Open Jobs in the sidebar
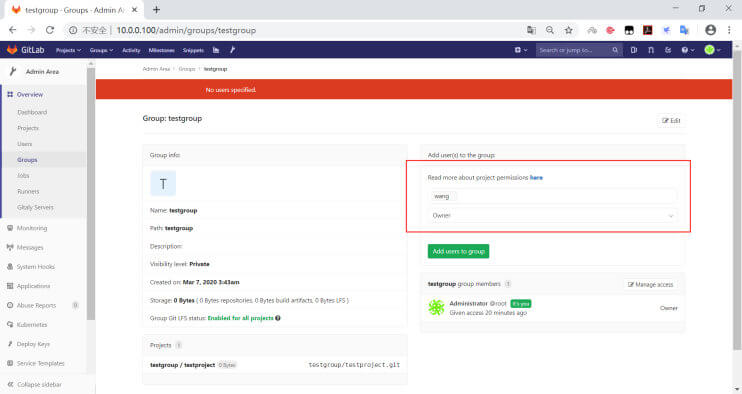742x394 pixels. (x=23, y=175)
